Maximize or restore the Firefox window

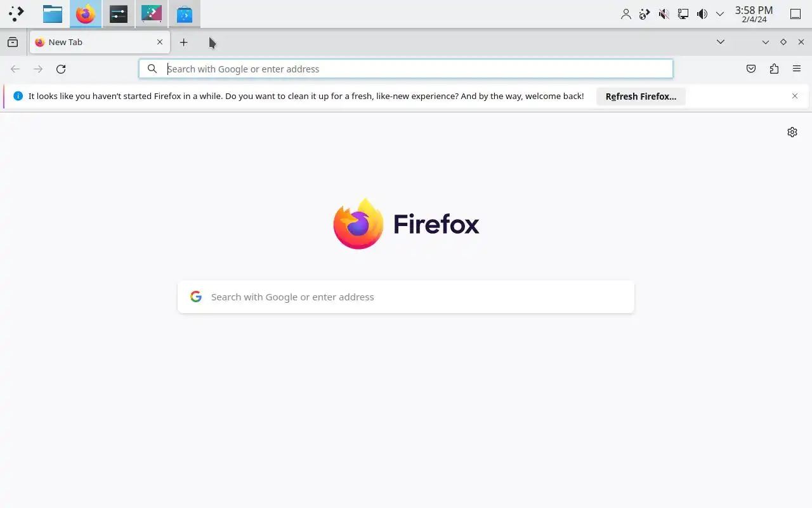783,42
